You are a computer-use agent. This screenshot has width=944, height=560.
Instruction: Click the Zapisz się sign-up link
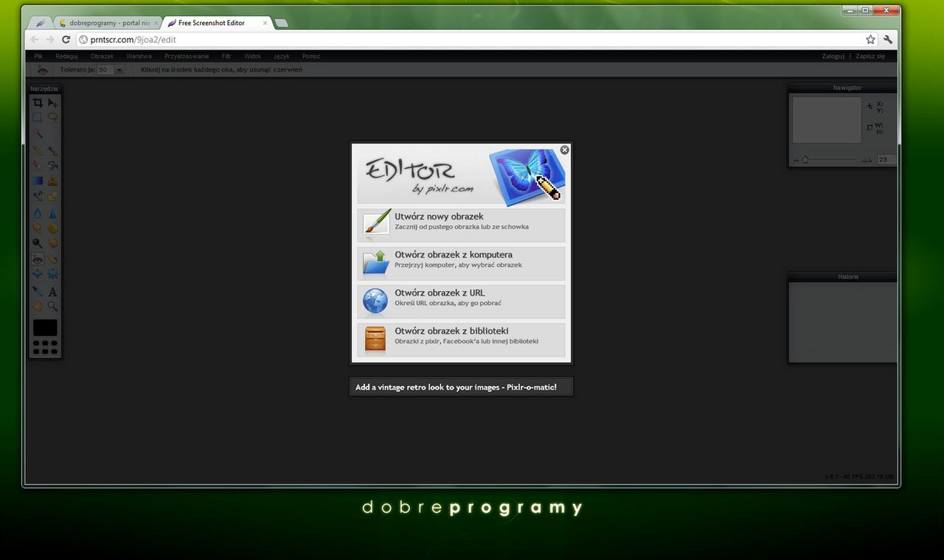(870, 56)
